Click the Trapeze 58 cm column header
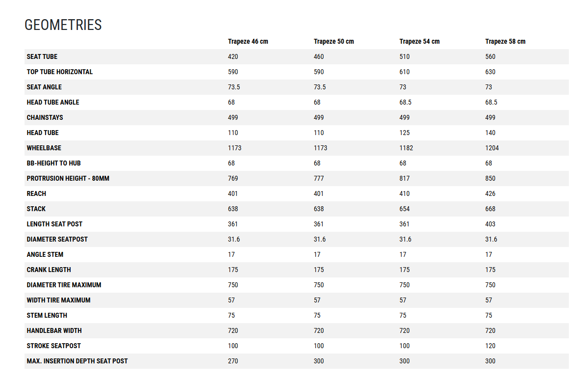 505,41
